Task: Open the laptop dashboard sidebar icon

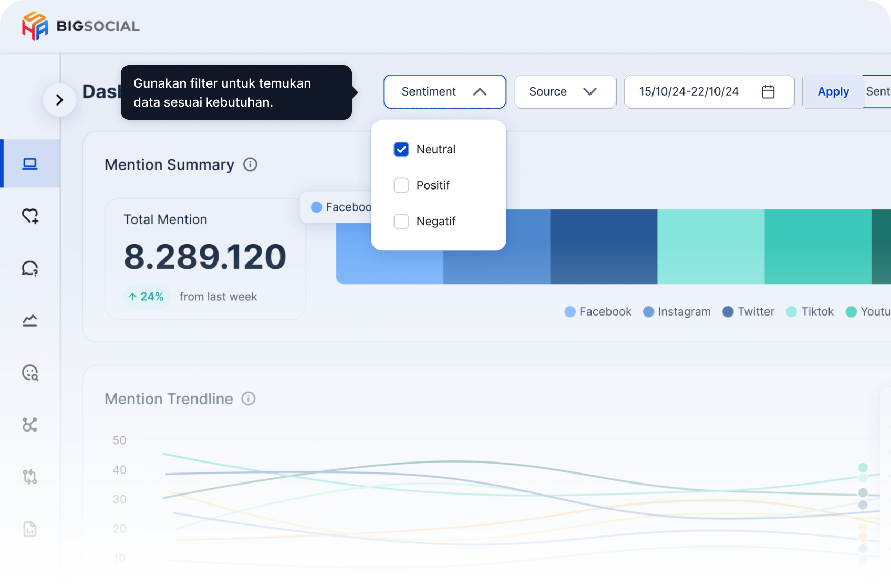Action: pos(30,164)
